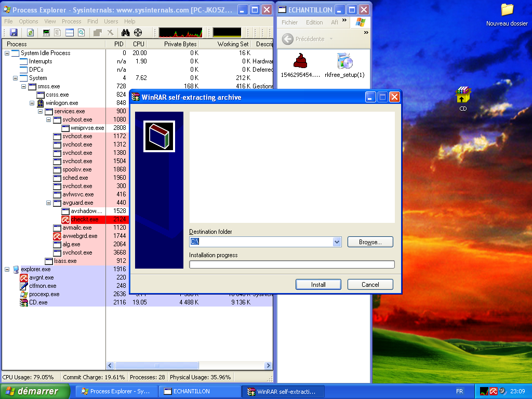The height and width of the screenshot is (399, 532).
Task: Collapse the smss.exe tree node
Action: (x=23, y=87)
